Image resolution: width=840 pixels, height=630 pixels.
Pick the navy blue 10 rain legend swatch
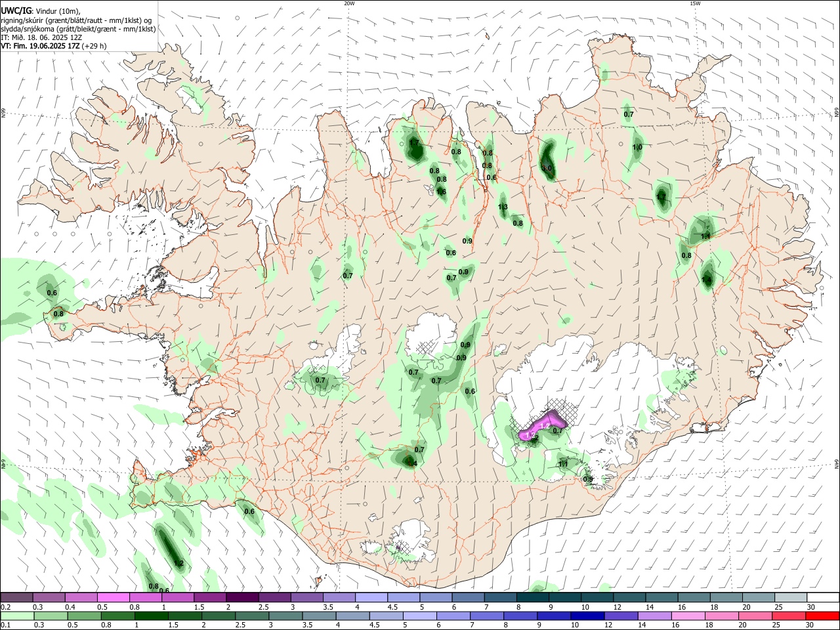pyautogui.click(x=587, y=616)
